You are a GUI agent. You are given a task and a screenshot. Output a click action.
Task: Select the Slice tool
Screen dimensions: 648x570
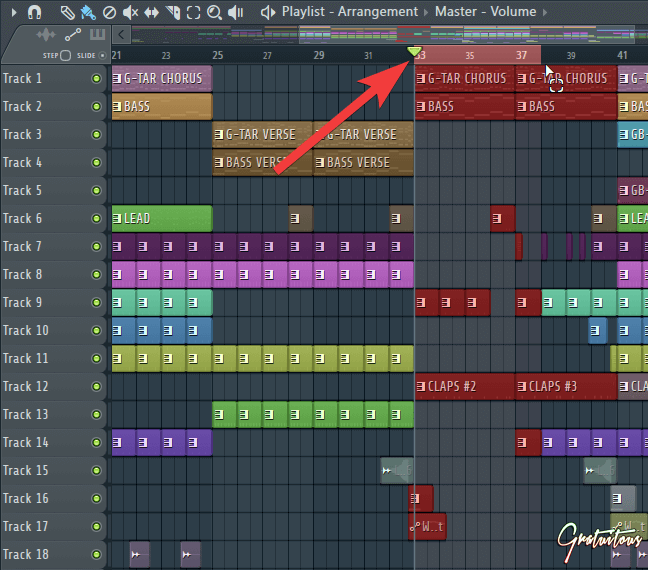tap(173, 13)
